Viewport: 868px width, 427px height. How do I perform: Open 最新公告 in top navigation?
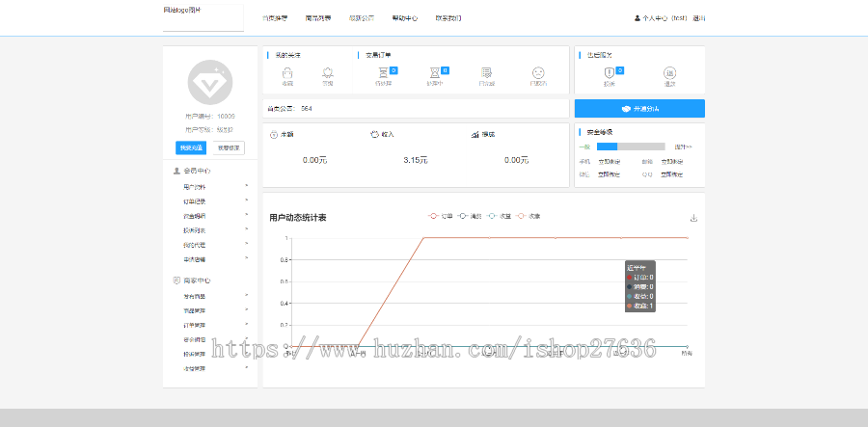(x=362, y=17)
